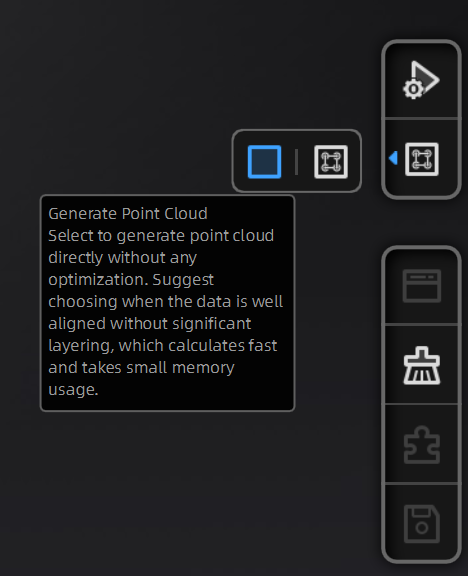The height and width of the screenshot is (576, 468).
Task: Click the Generate Point Cloud tooltip title
Action: (x=128, y=214)
